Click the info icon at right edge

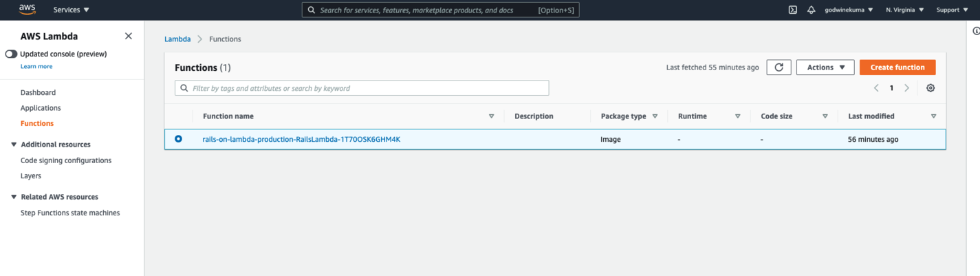click(976, 31)
